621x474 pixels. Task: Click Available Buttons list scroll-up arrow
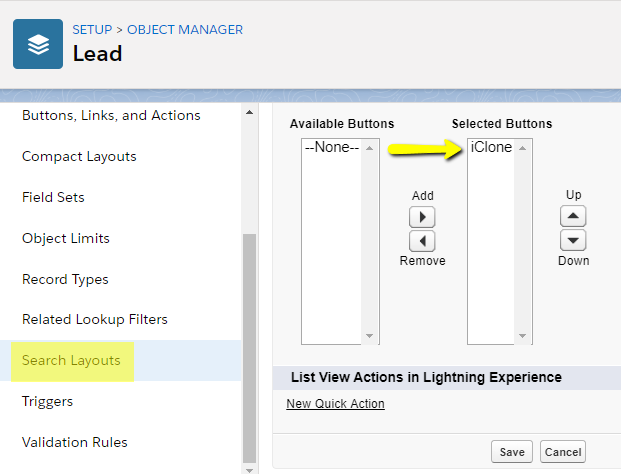click(370, 148)
